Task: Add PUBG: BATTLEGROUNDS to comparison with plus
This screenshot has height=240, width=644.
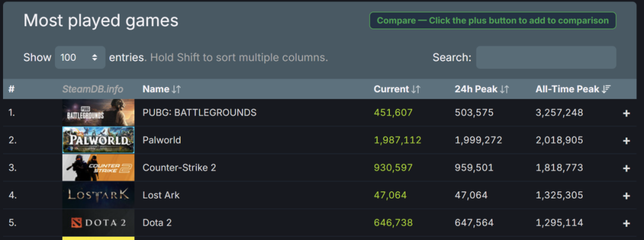Action: point(626,113)
